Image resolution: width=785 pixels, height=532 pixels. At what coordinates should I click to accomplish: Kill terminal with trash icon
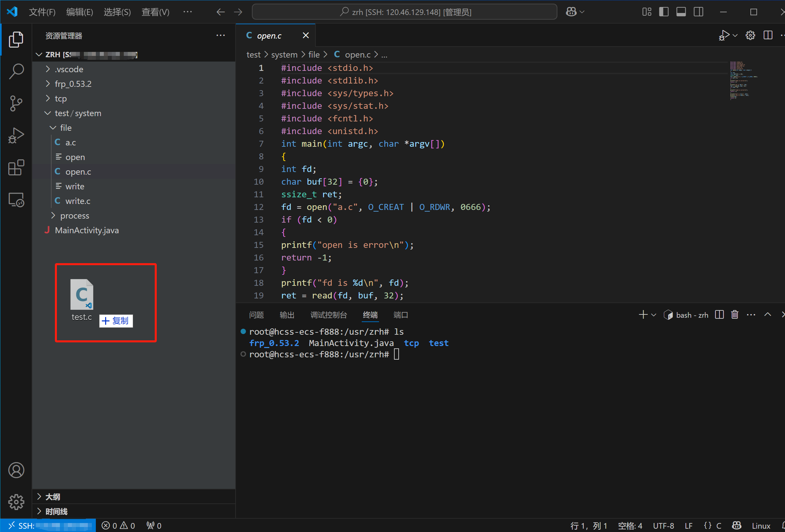click(734, 315)
